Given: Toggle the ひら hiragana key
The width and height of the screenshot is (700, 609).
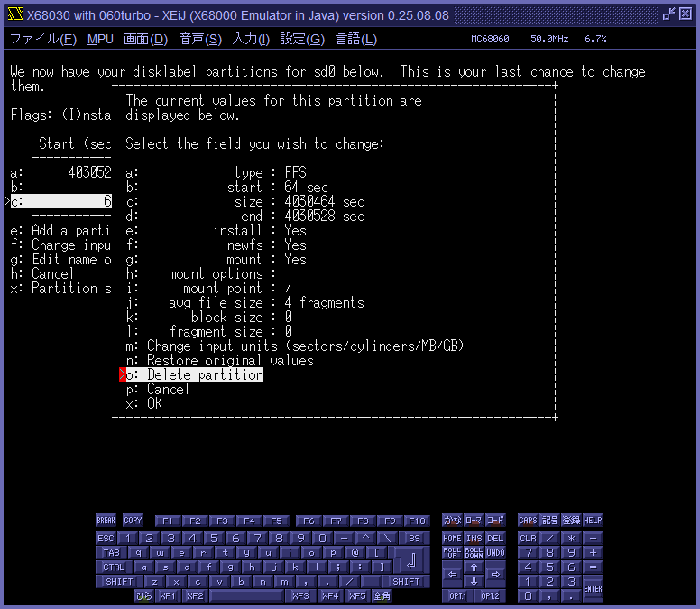Looking at the screenshot, I should (143, 595).
